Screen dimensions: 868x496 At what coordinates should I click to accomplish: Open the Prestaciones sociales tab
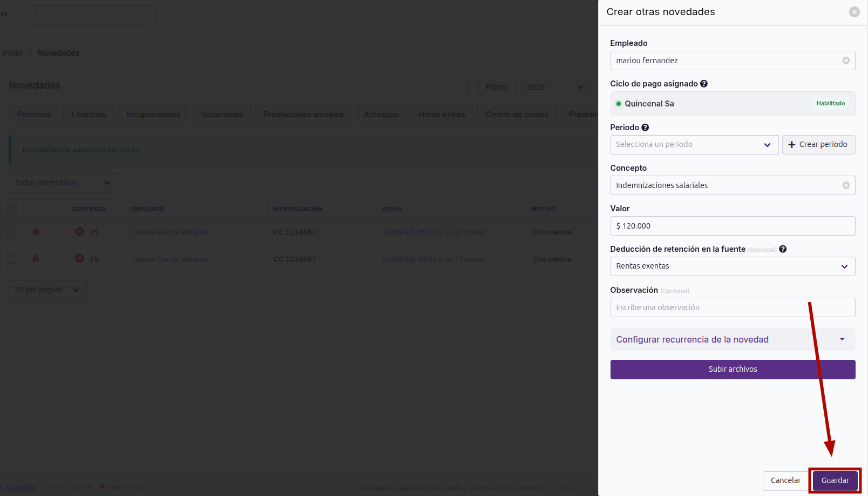303,115
